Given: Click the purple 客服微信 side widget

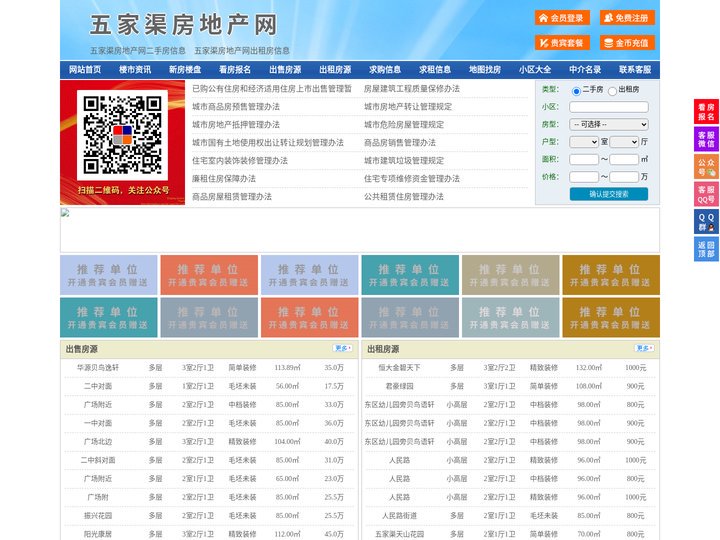Looking at the screenshot, I should [x=706, y=139].
